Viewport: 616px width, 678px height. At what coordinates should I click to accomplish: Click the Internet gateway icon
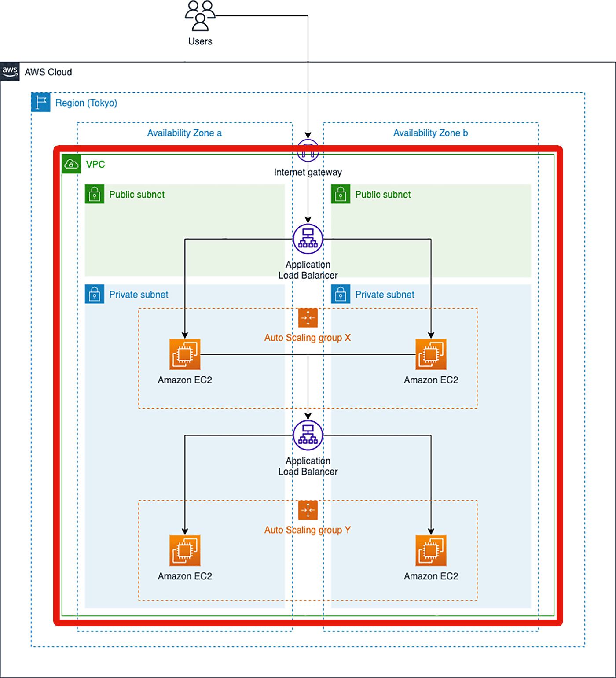click(x=308, y=151)
